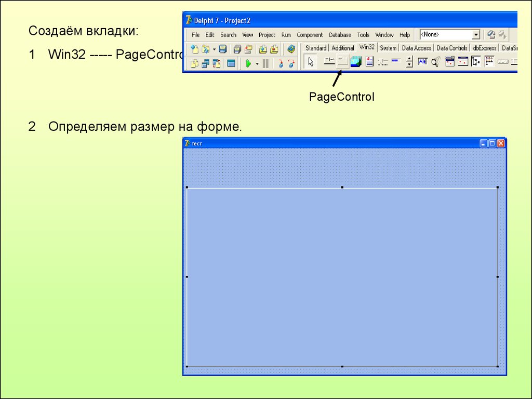Open the Project menu

(267, 35)
